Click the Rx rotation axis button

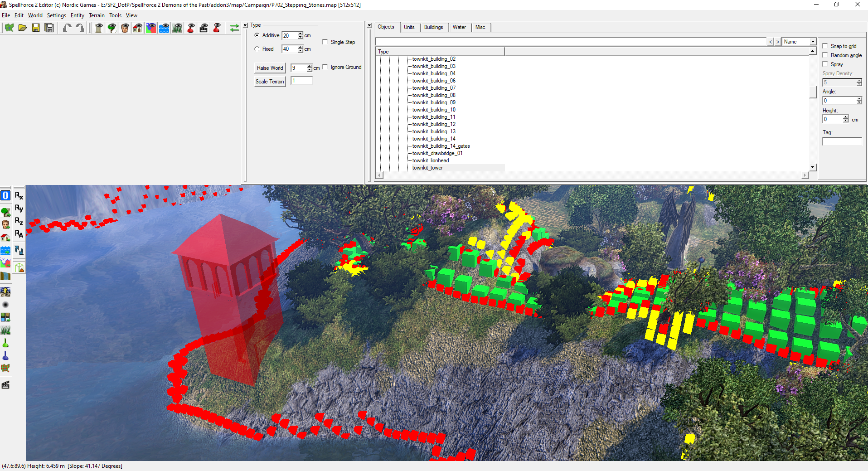click(x=19, y=195)
